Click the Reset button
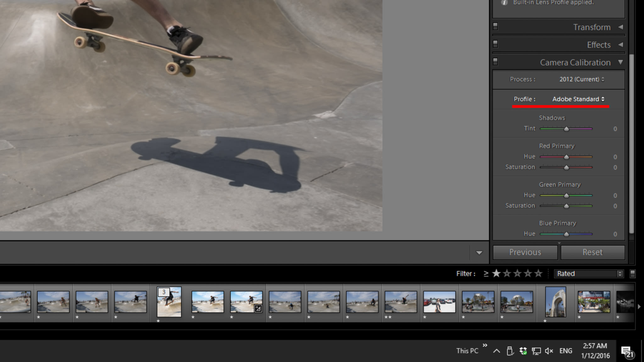 point(592,252)
